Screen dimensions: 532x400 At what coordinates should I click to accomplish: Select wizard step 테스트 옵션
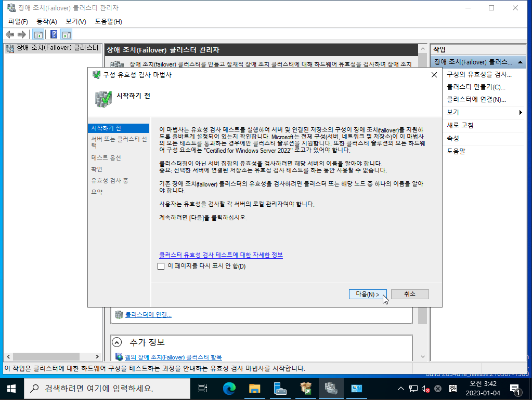106,157
